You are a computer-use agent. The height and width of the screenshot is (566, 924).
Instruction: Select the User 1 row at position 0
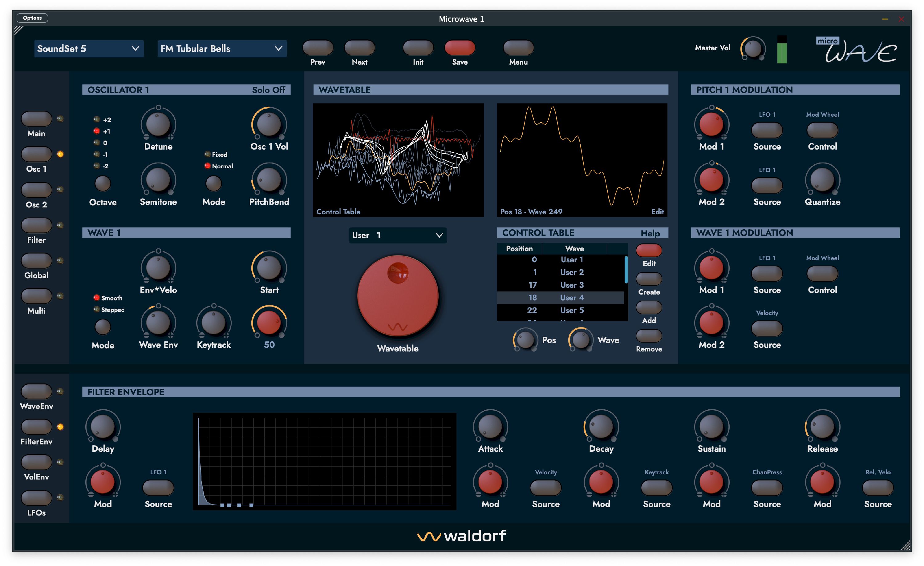click(x=561, y=260)
